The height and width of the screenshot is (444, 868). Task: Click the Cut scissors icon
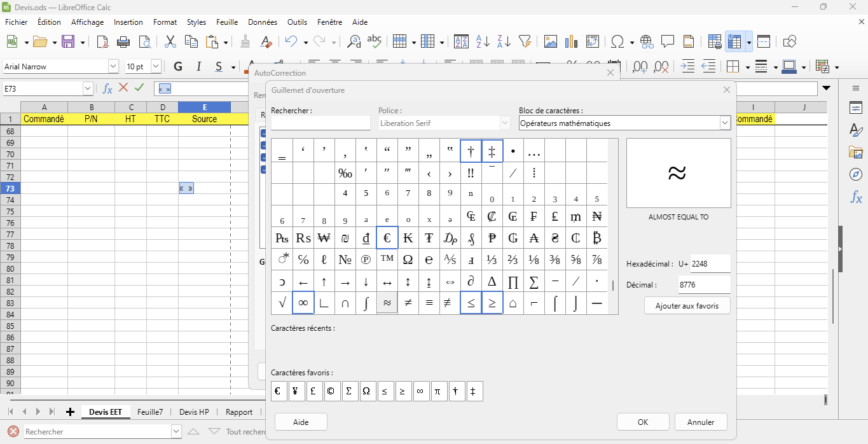pyautogui.click(x=170, y=42)
